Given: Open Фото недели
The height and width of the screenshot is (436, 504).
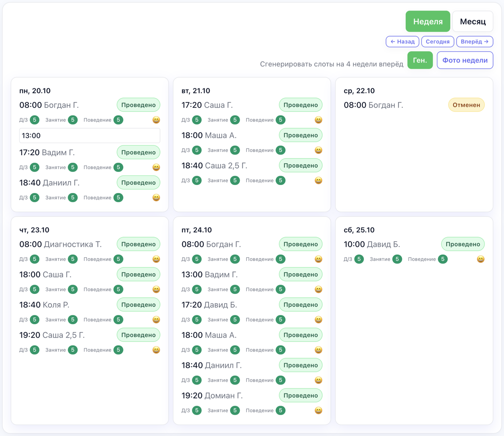Looking at the screenshot, I should point(465,60).
